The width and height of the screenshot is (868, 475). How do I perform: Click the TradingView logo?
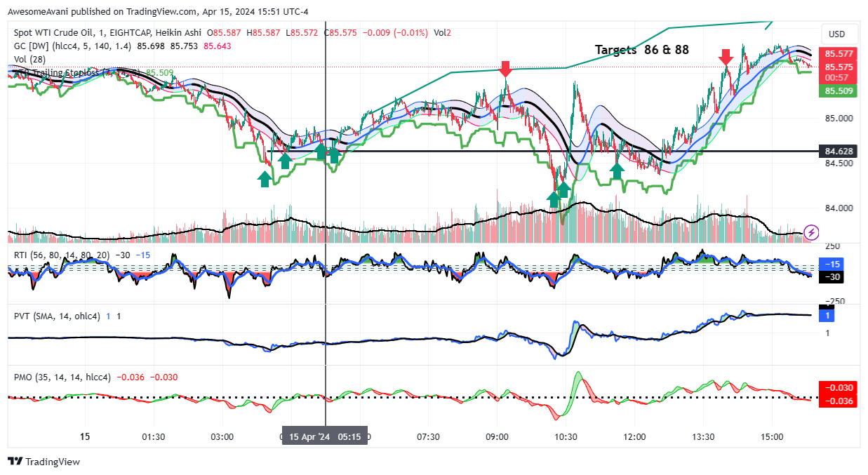pyautogui.click(x=44, y=462)
